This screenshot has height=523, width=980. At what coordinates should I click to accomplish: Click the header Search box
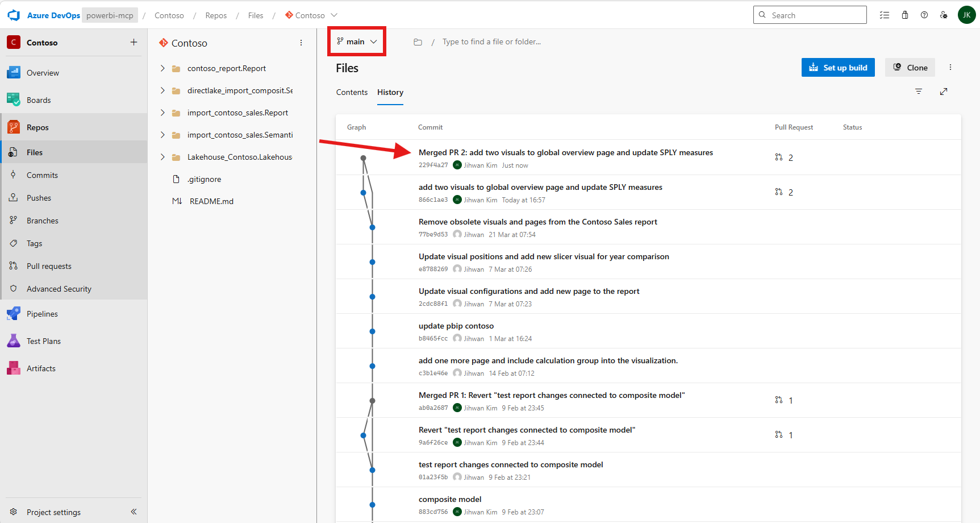(810, 15)
